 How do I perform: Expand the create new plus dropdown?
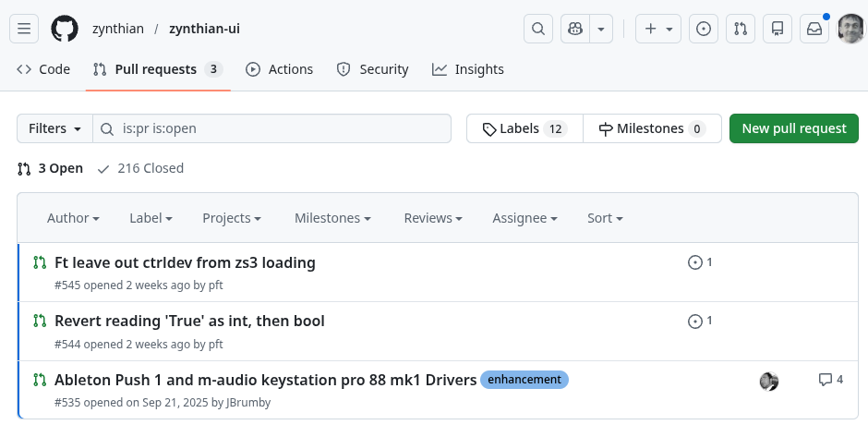pyautogui.click(x=658, y=29)
